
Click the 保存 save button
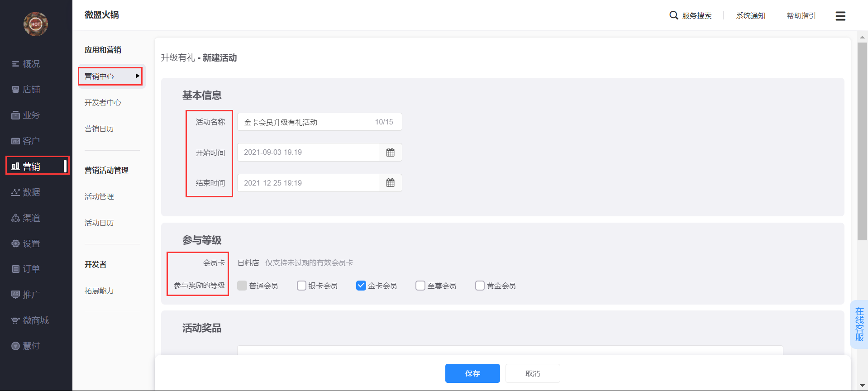[472, 373]
